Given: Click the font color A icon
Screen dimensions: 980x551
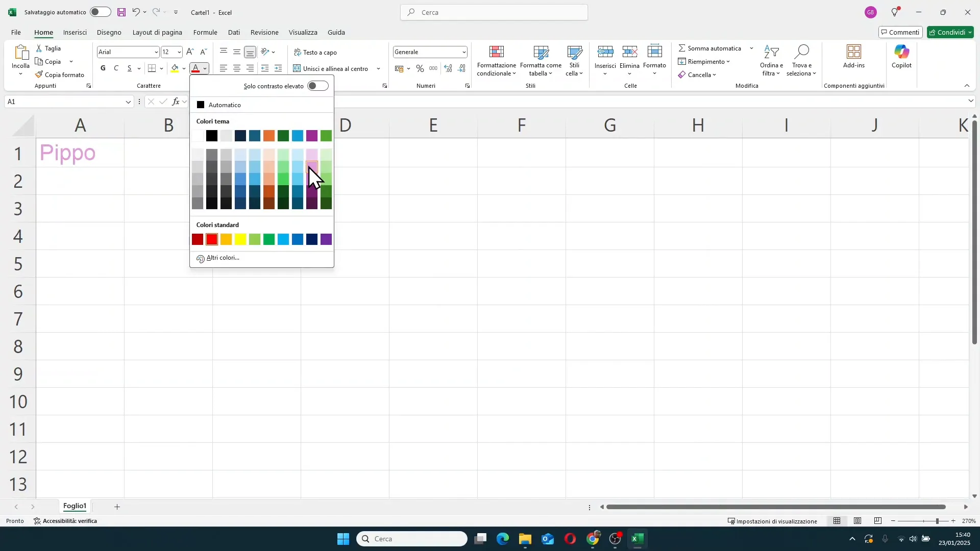Looking at the screenshot, I should [x=195, y=68].
